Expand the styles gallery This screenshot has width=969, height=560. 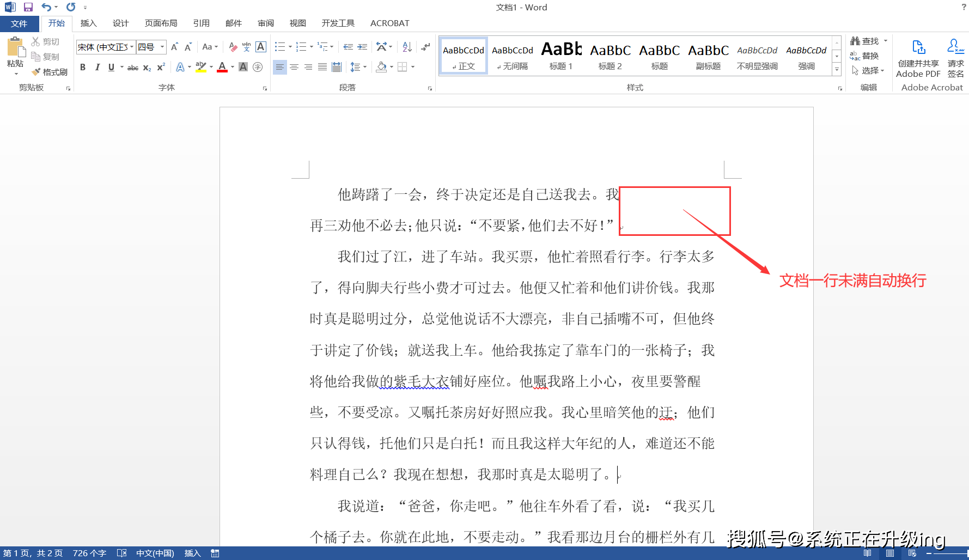(837, 69)
